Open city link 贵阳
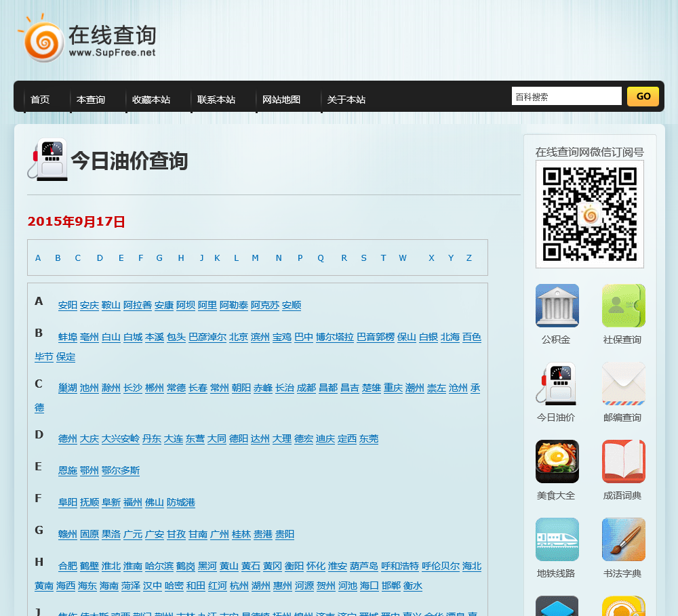This screenshot has height=616, width=678. coord(285,535)
